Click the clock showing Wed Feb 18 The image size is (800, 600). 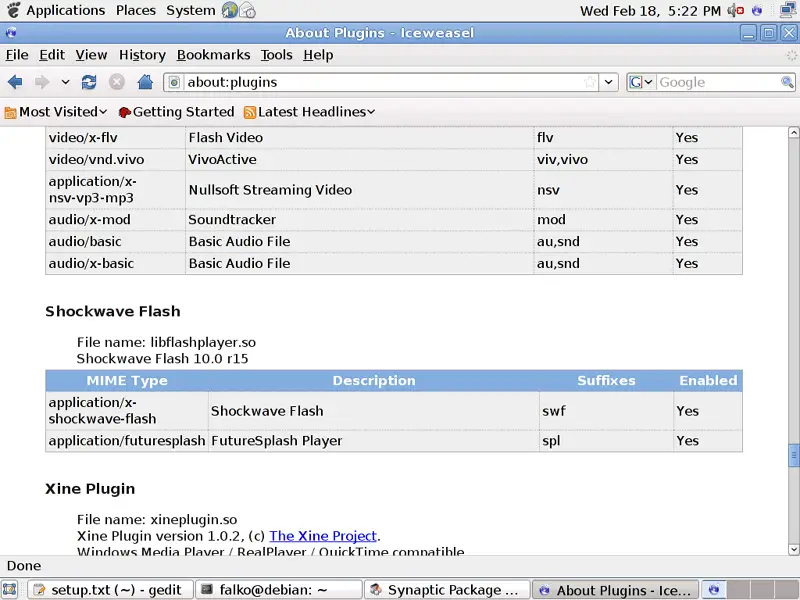coord(651,11)
